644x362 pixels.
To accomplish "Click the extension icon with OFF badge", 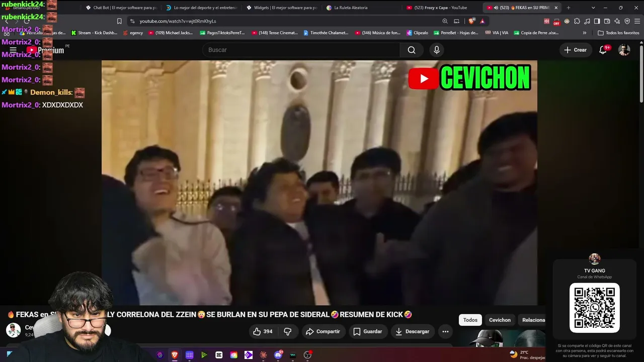I will (x=556, y=21).
